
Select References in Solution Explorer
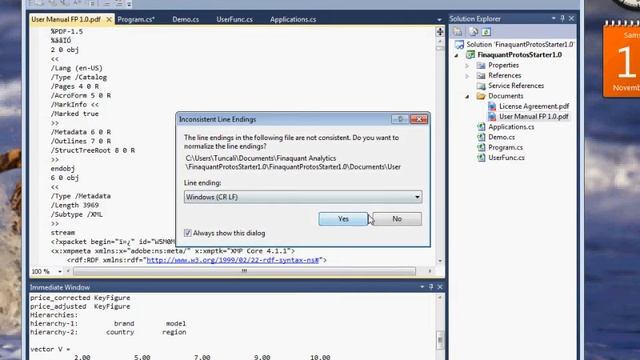504,76
